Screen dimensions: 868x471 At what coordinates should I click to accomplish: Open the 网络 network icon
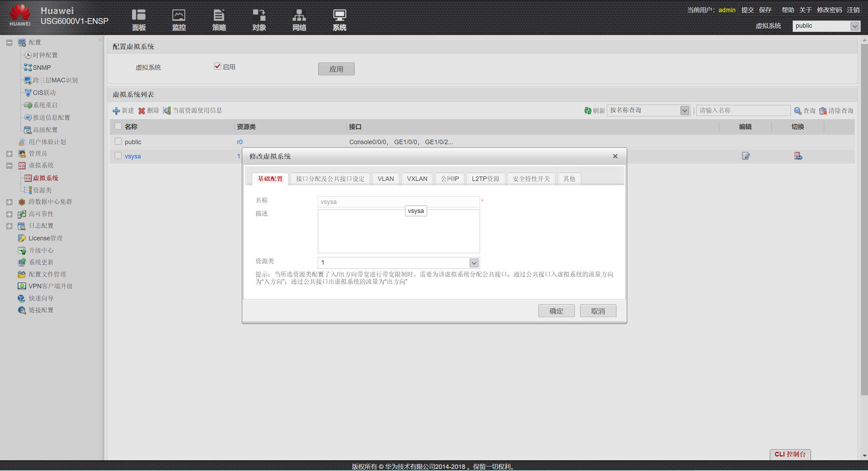pyautogui.click(x=299, y=16)
